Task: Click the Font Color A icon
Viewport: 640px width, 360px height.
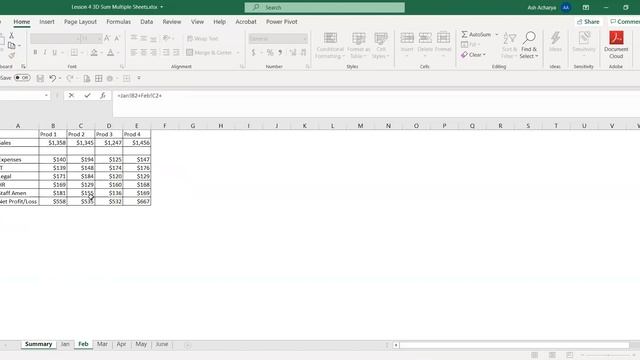Action: 111,52
